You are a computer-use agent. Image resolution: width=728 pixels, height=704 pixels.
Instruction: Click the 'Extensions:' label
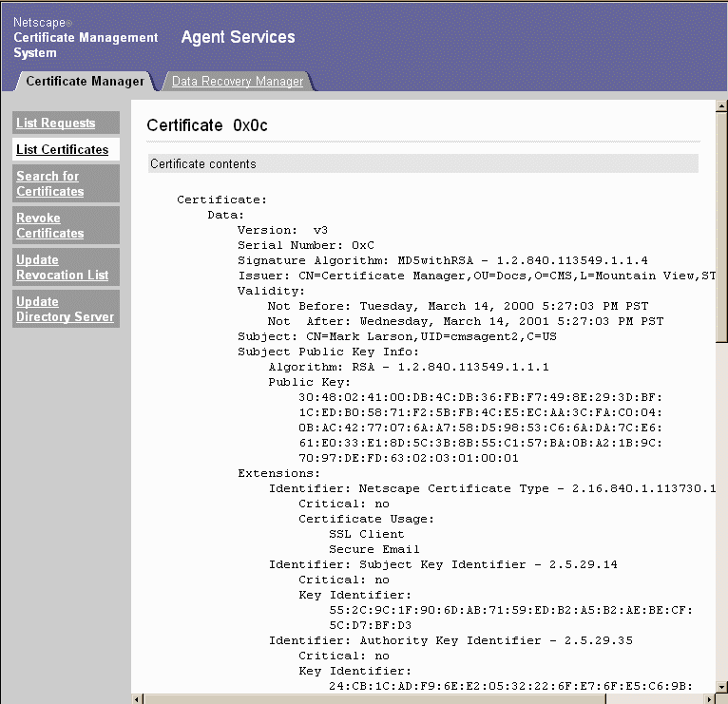pyautogui.click(x=279, y=473)
